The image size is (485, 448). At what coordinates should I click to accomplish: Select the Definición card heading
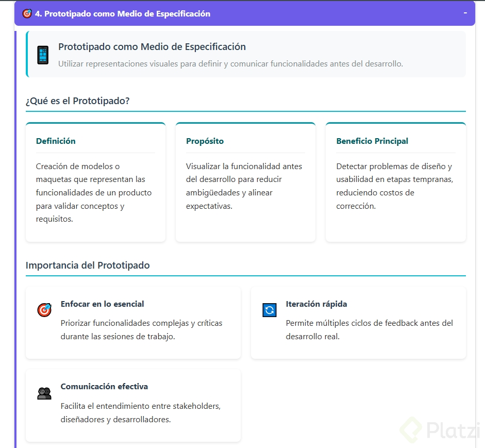point(56,141)
